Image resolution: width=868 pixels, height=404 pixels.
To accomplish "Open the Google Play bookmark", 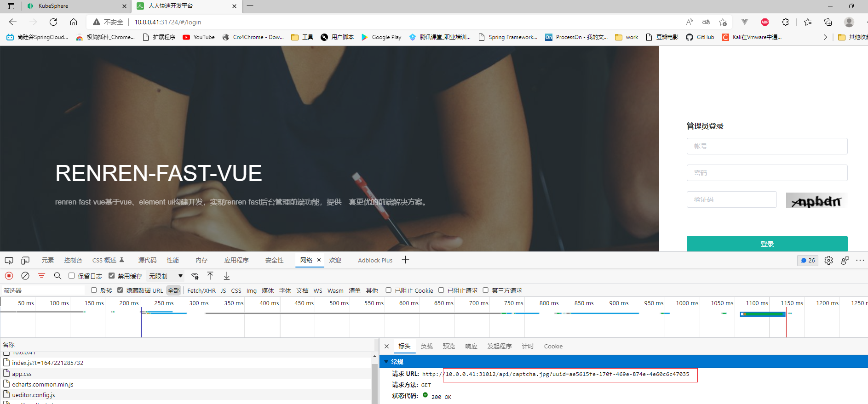I will pos(381,37).
